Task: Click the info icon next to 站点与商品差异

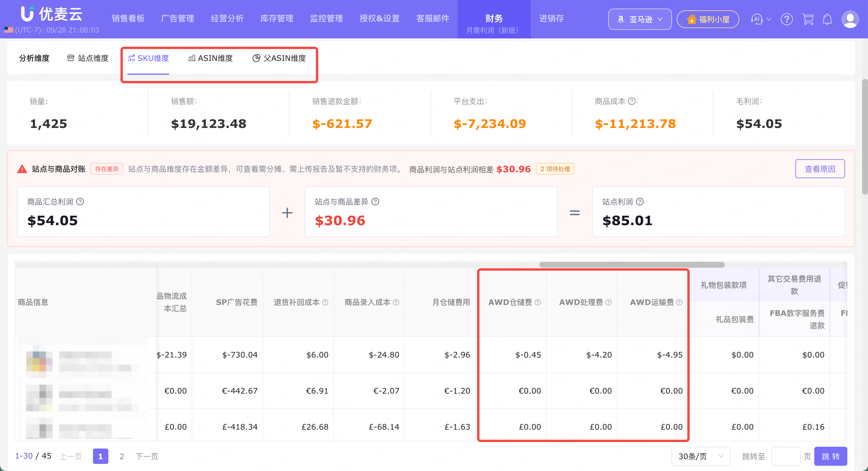Action: click(375, 202)
